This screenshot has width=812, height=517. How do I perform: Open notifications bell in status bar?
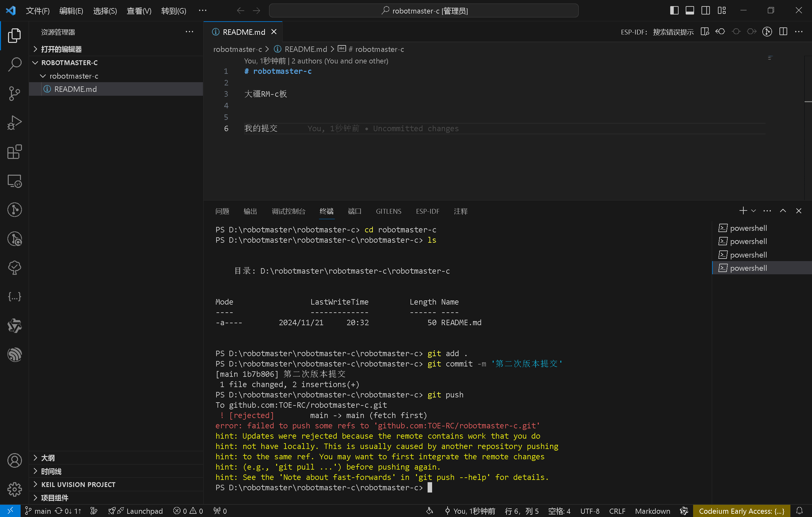click(799, 511)
